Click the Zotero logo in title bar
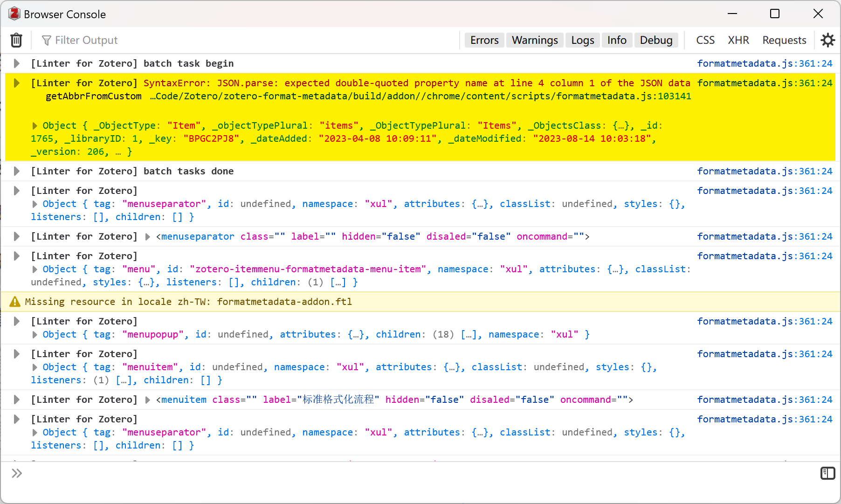 (x=14, y=14)
